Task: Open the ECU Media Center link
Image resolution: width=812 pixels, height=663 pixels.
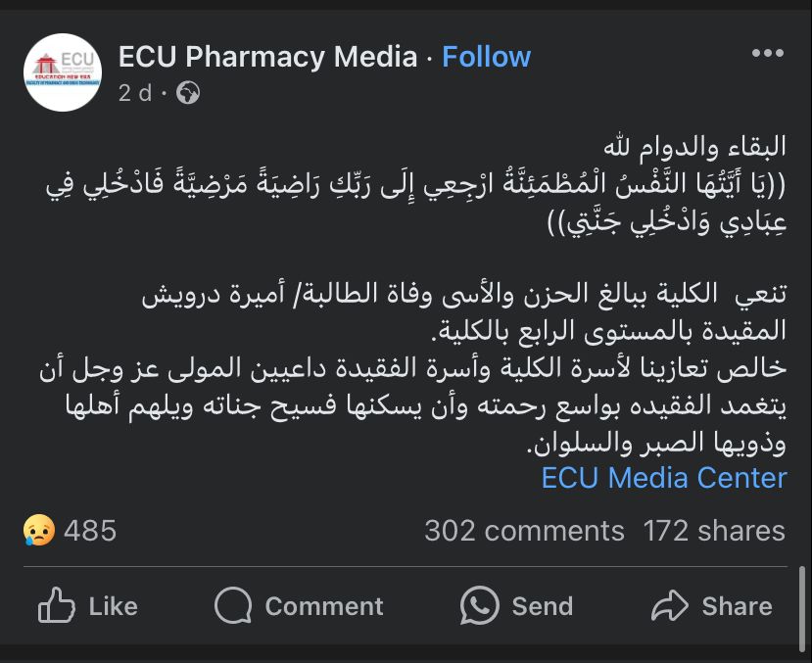Action: (664, 478)
